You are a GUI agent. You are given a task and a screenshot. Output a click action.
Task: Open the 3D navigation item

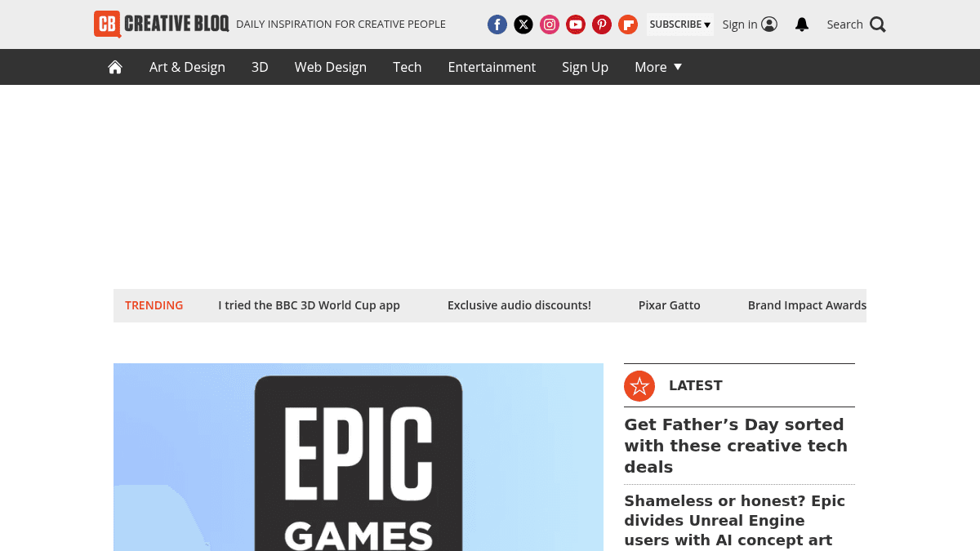click(260, 67)
